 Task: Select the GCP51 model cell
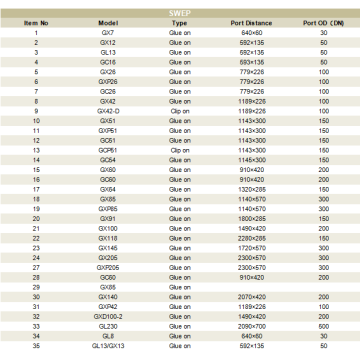coord(108,150)
